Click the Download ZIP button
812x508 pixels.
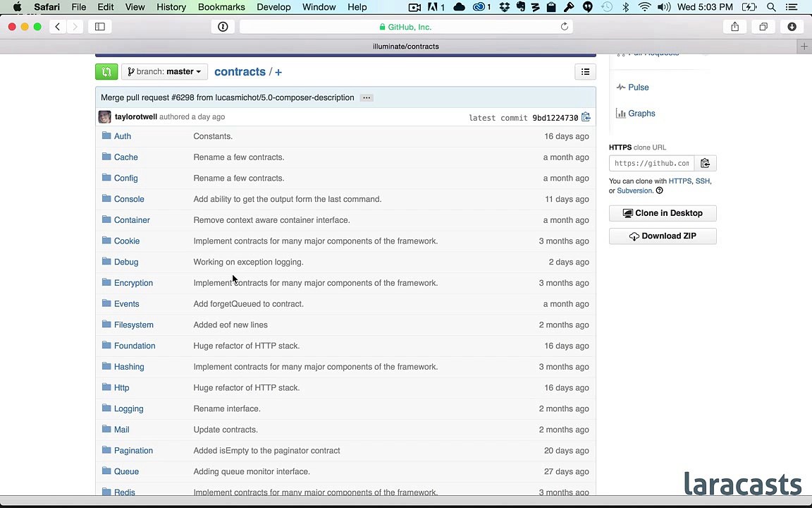[x=663, y=236]
